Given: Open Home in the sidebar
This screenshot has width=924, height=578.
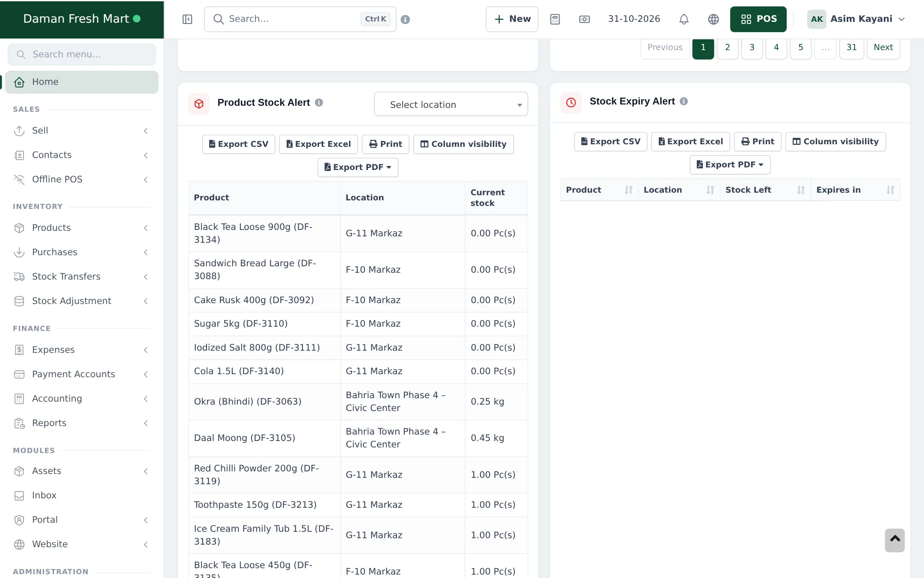Looking at the screenshot, I should coord(82,82).
